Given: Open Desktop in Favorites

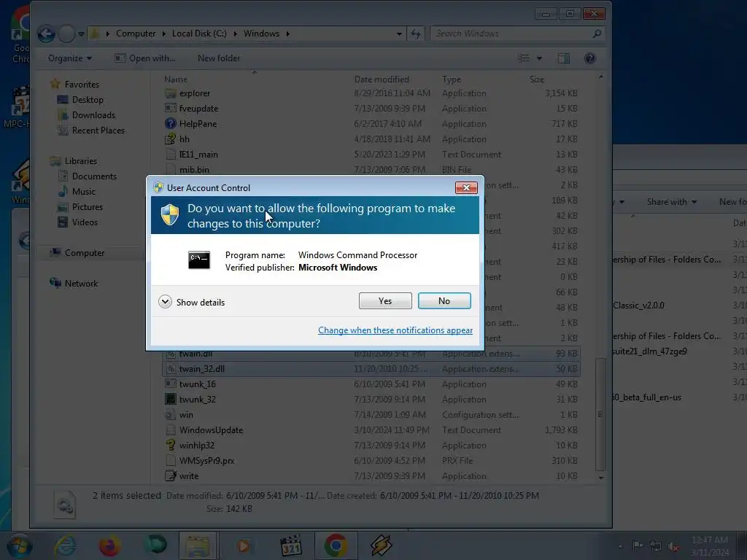Looking at the screenshot, I should click(88, 99).
